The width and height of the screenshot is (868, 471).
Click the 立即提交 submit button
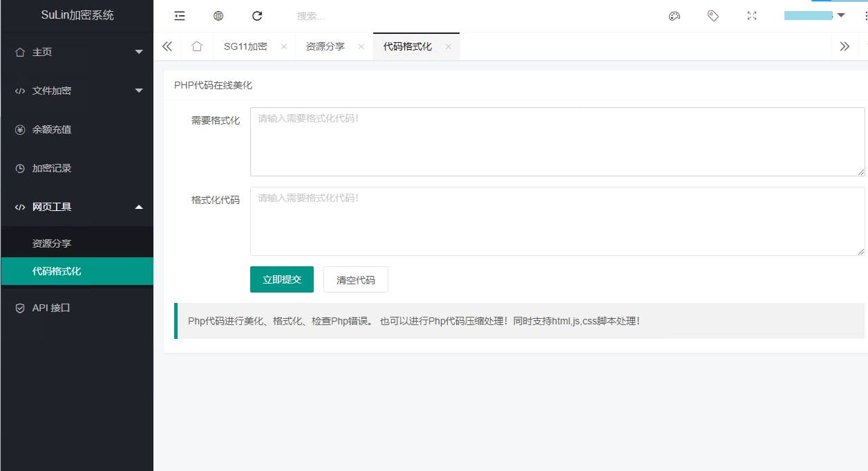click(x=281, y=279)
